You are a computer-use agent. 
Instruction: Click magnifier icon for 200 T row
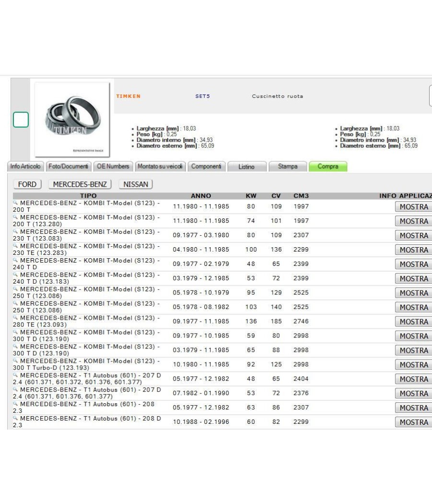[15, 203]
